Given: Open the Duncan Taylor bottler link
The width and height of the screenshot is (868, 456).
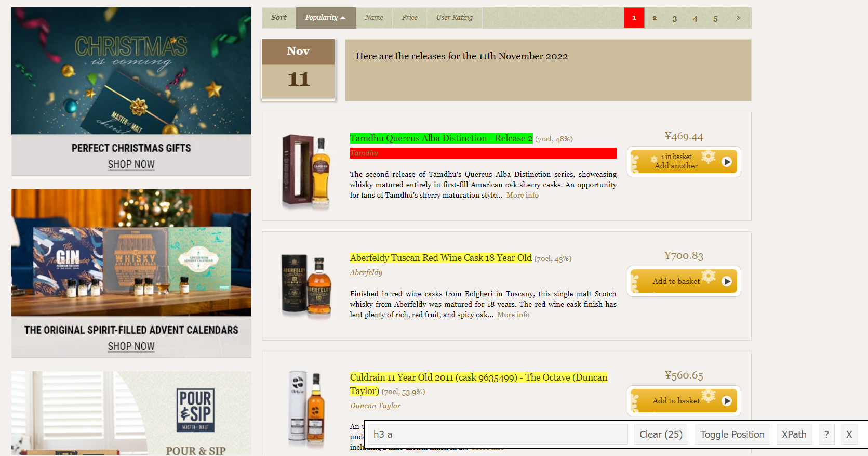Looking at the screenshot, I should [375, 406].
